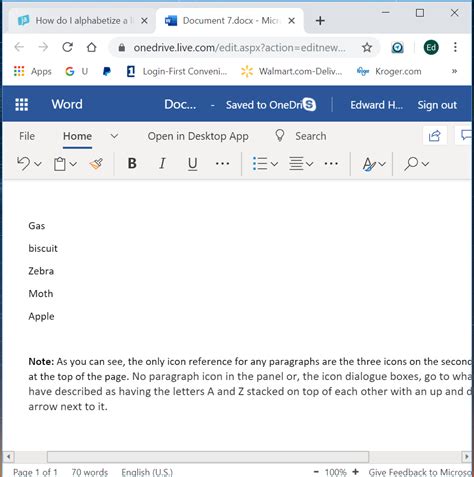Click the zoom out minus button

coord(316,472)
